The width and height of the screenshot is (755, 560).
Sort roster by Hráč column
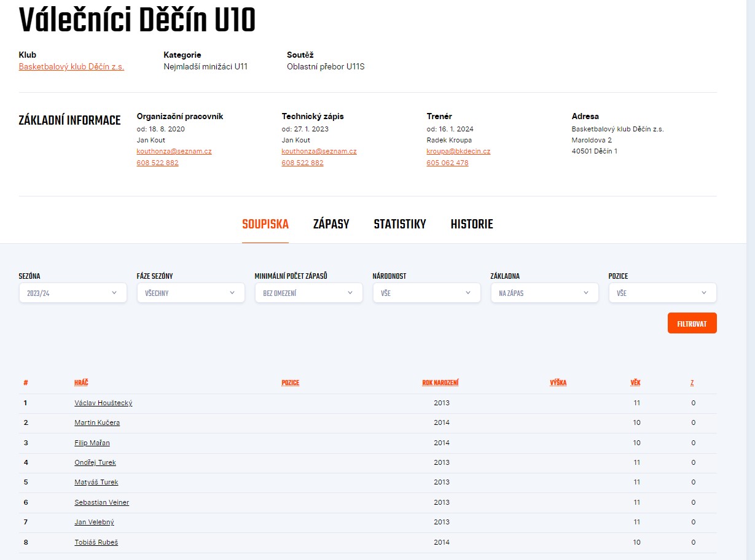coord(82,383)
